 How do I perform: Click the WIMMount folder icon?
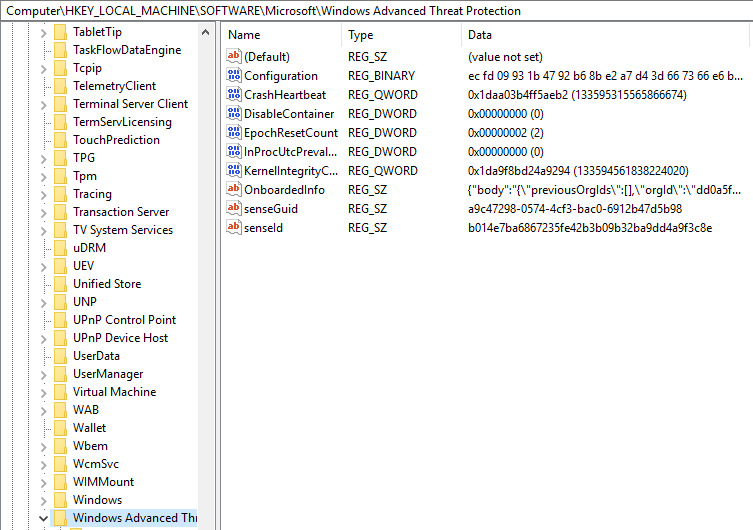coord(61,482)
